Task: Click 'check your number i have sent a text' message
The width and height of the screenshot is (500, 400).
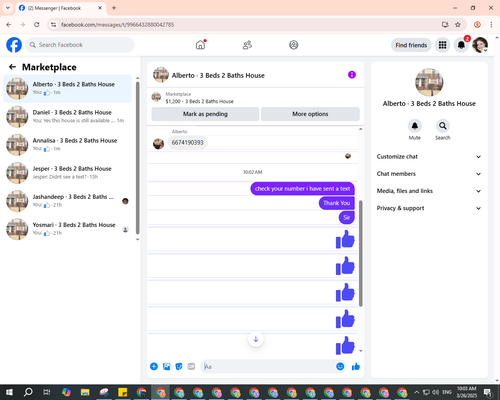Action: coord(302,189)
